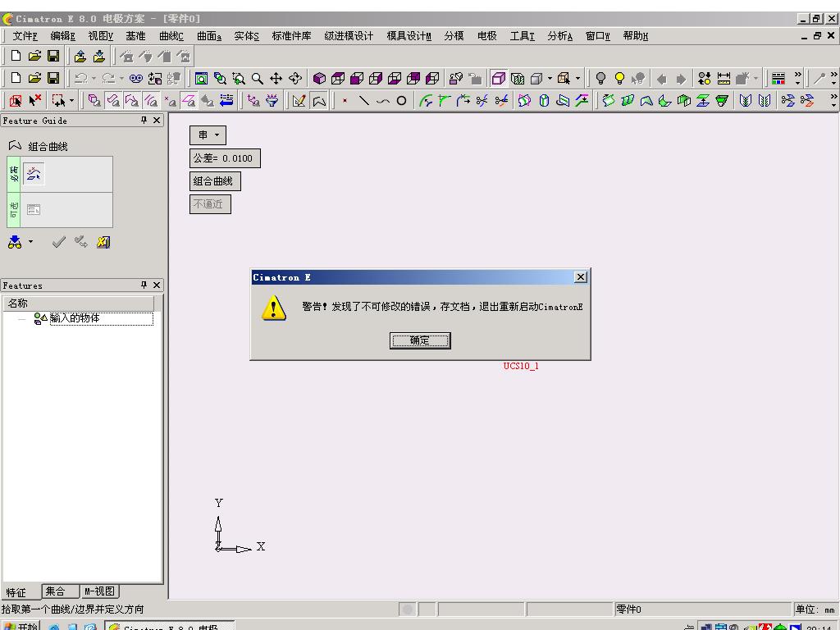The height and width of the screenshot is (630, 840).
Task: Click the green cylinder surface icon
Action: (x=545, y=100)
